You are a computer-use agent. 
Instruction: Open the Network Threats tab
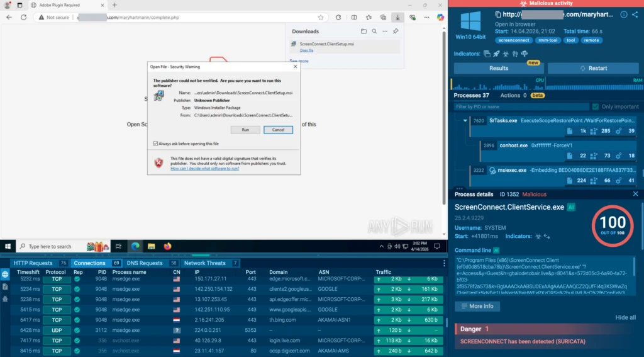coord(211,263)
